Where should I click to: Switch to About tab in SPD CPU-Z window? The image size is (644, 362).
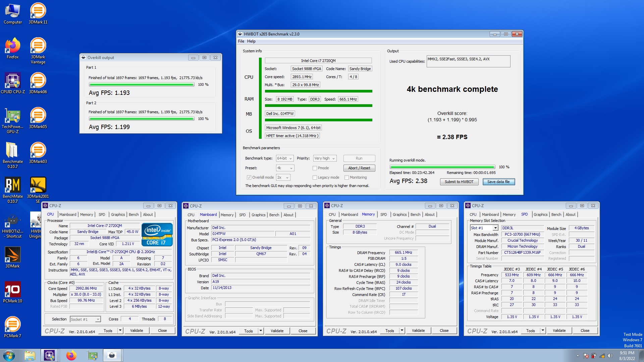coord(570,215)
